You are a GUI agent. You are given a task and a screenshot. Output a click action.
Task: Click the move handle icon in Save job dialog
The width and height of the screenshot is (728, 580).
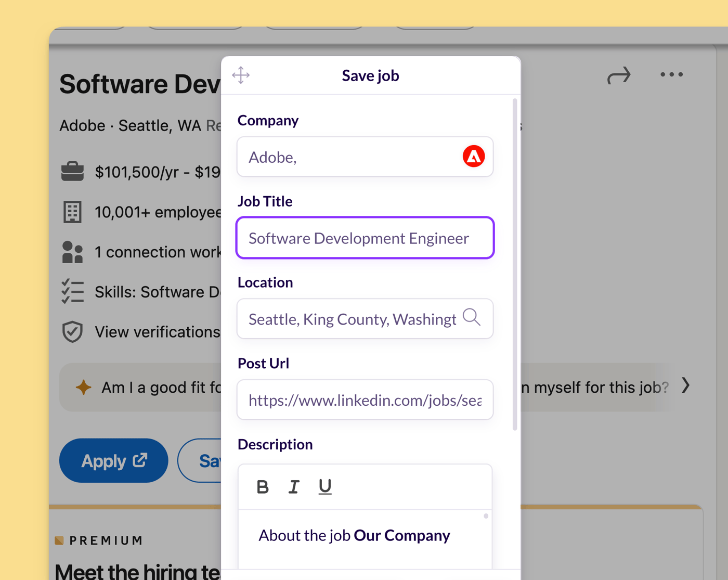coord(241,75)
